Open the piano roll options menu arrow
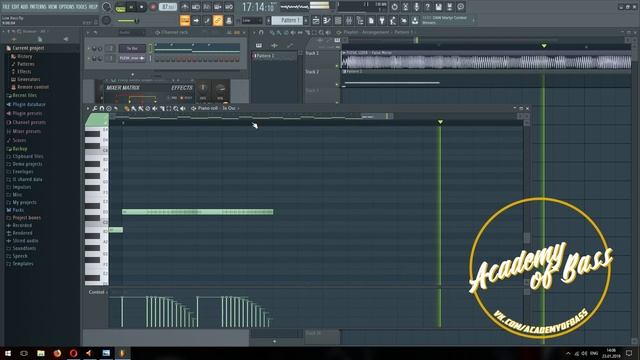The height and width of the screenshot is (360, 640). (x=88, y=109)
